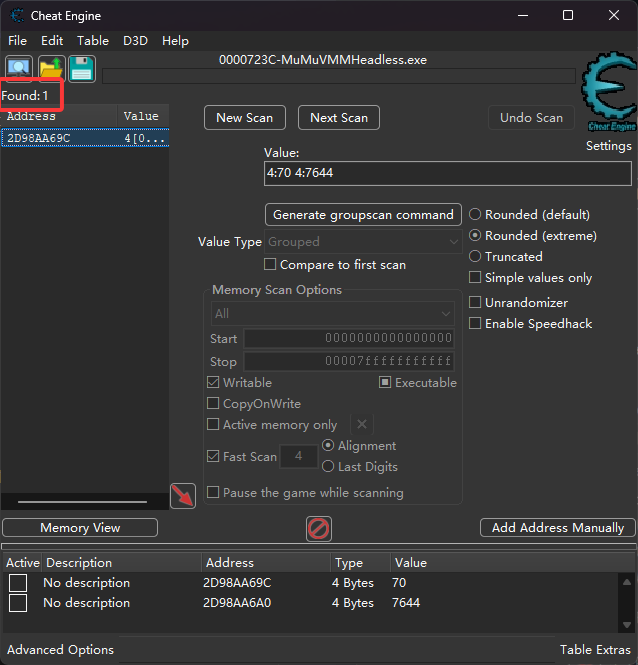Click address table scrollbar down arrow

(x=627, y=625)
